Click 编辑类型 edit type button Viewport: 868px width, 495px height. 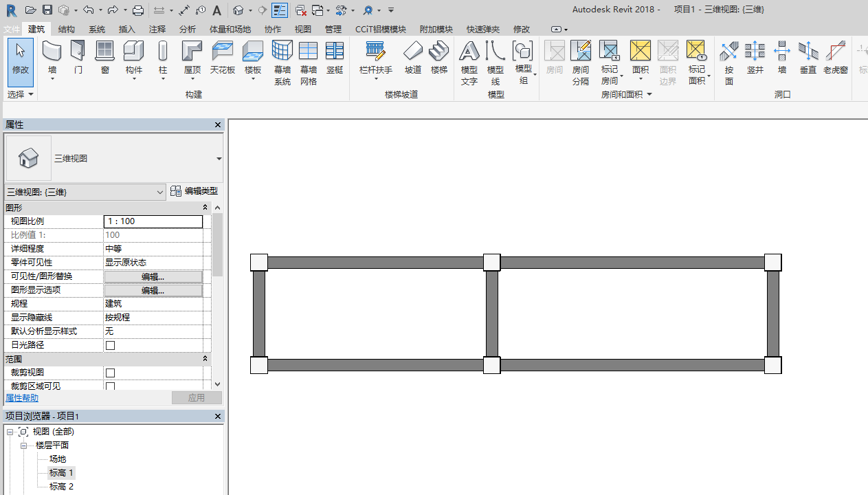pos(194,191)
